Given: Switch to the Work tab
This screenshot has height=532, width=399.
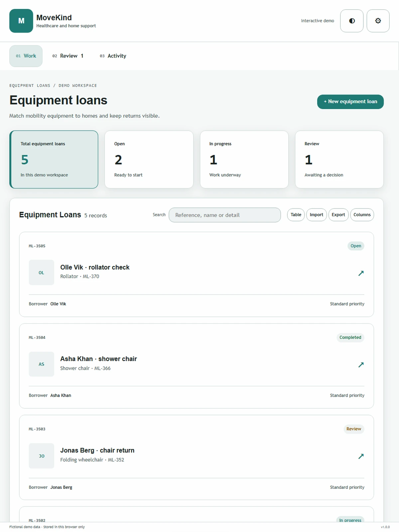Looking at the screenshot, I should point(26,56).
